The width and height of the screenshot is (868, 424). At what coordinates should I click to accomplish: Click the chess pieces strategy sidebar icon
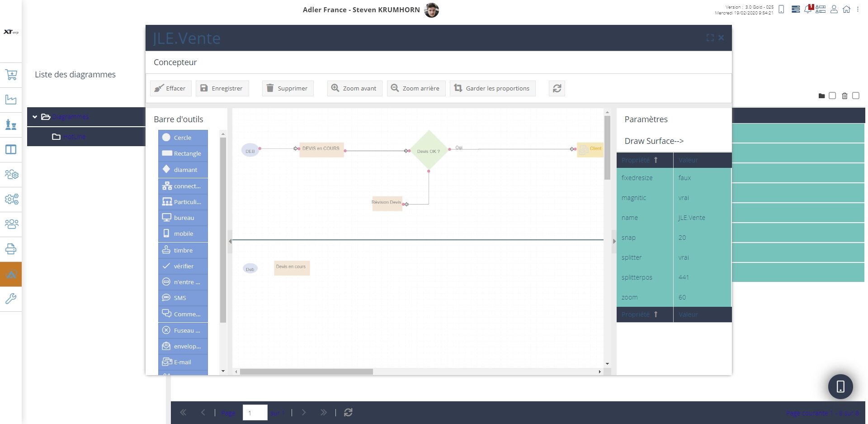pyautogui.click(x=11, y=124)
